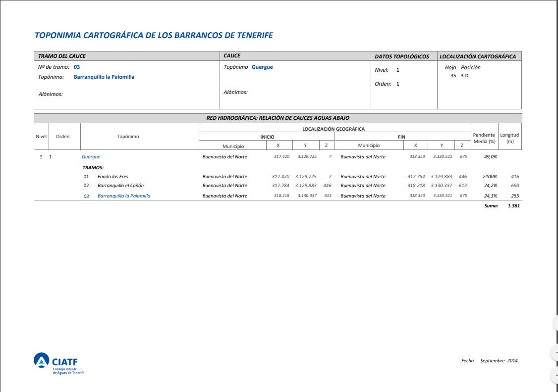Select the 'Topónimo' table column header
The image size is (558, 392).
point(128,137)
